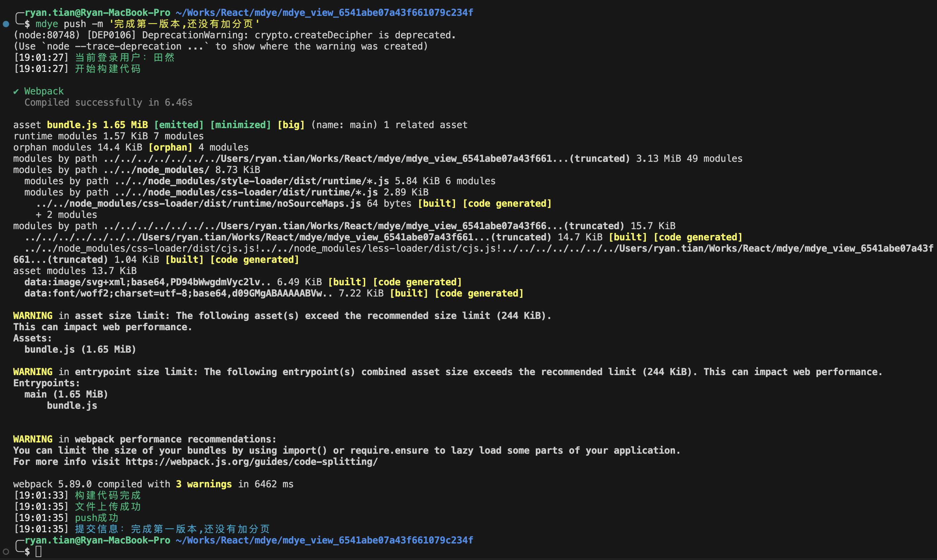Click the 14.7 KiB [built] path line
937x560 pixels.
(x=383, y=237)
